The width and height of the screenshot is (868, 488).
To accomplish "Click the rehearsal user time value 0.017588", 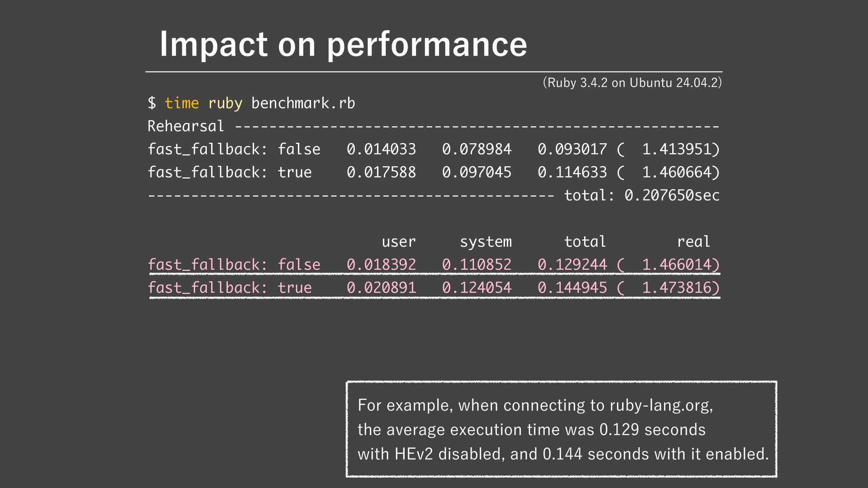I will click(381, 172).
